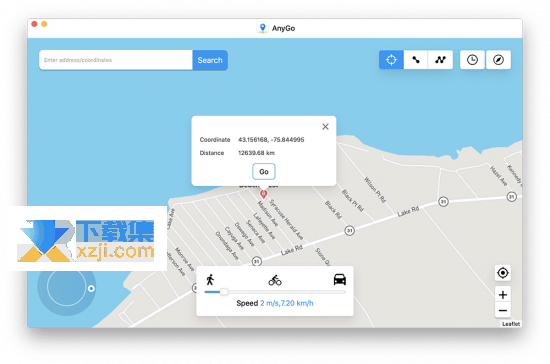Choose the bicycle speed icon
Screen dimensions: 550x364
pos(275,280)
